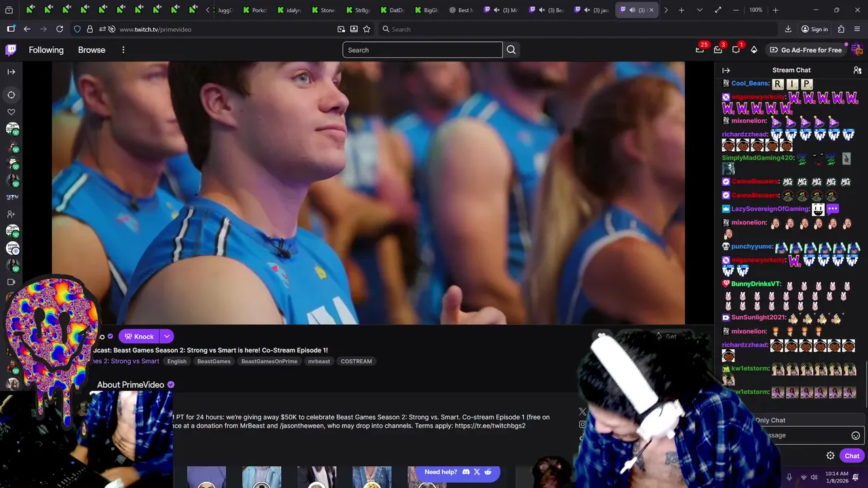868x488 pixels.
Task: Click the site padlock security icon
Action: click(x=90, y=29)
